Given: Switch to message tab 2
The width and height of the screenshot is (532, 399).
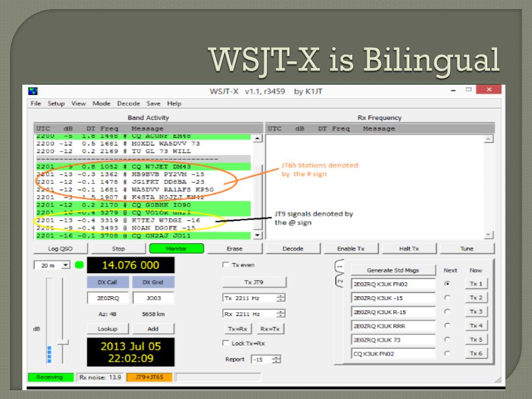Looking at the screenshot, I should click(340, 281).
